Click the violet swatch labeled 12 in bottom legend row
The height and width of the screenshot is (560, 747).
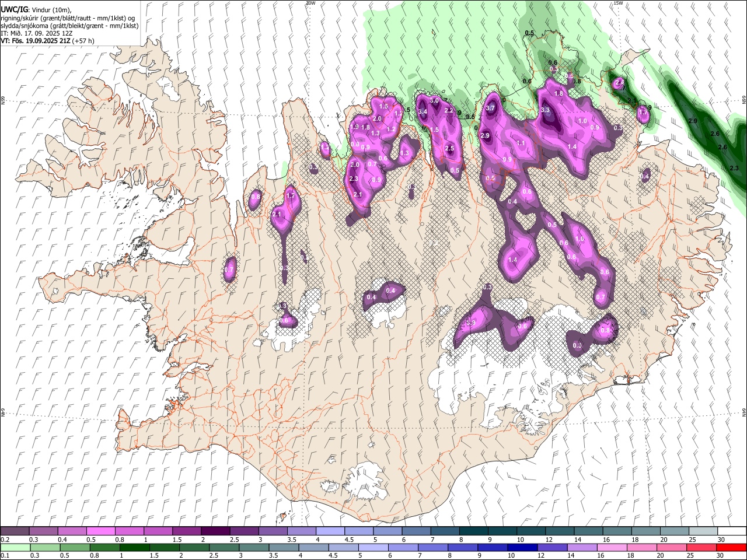tap(552, 547)
